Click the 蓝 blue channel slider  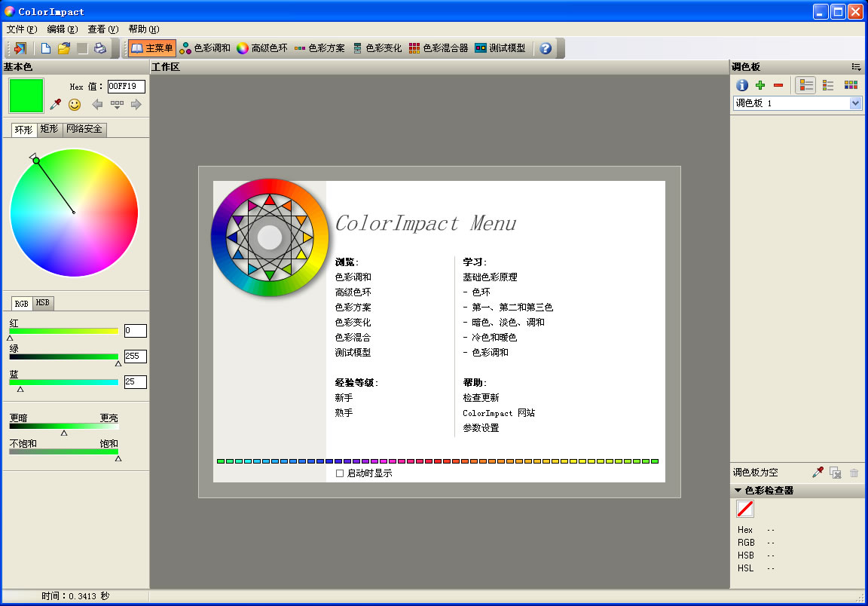(x=63, y=382)
